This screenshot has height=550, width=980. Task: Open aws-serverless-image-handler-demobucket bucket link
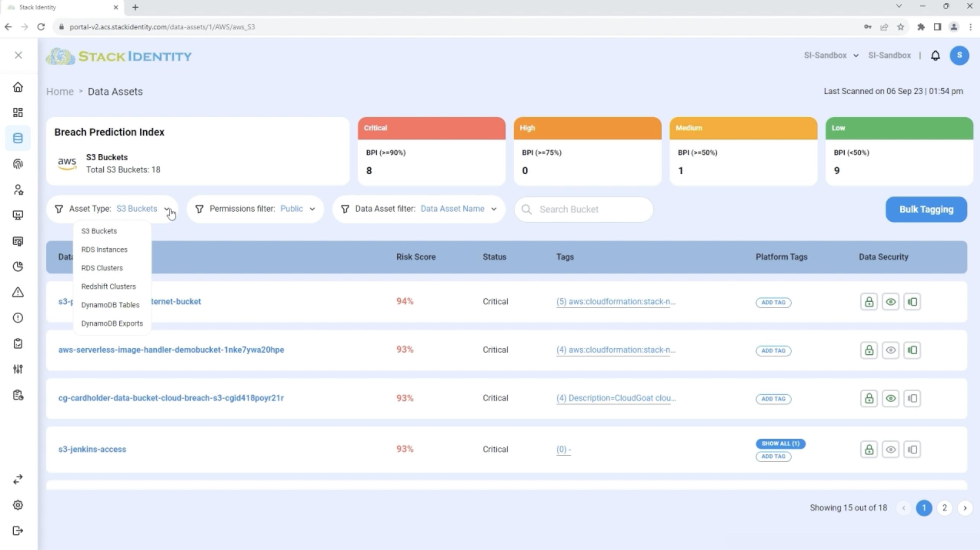(x=171, y=350)
